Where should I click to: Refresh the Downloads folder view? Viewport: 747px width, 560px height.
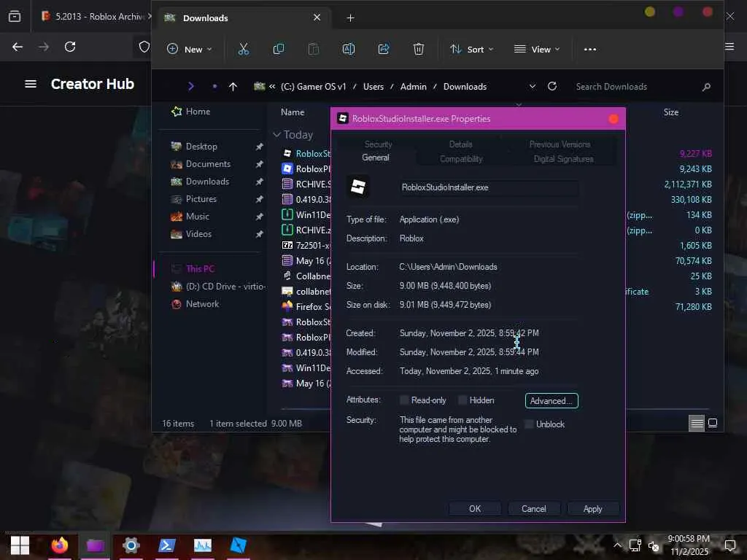click(x=552, y=86)
